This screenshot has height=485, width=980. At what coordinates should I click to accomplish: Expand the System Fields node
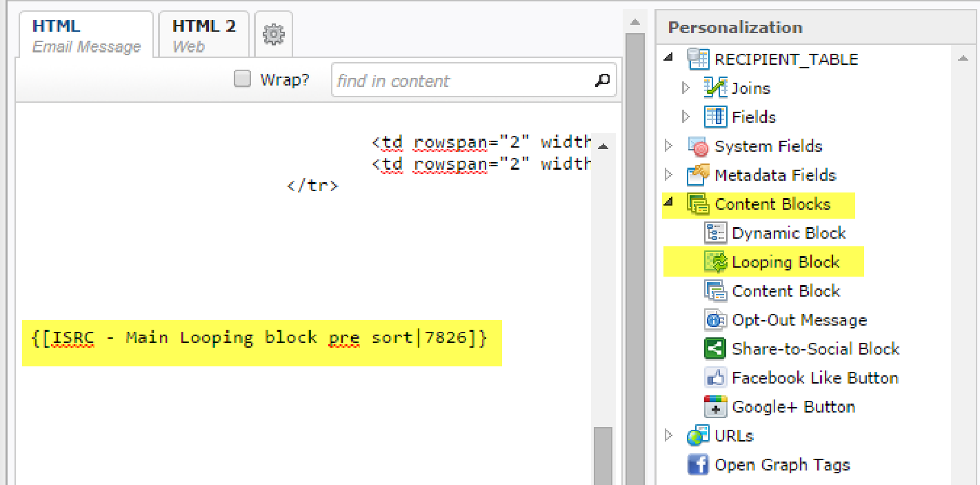tap(668, 146)
